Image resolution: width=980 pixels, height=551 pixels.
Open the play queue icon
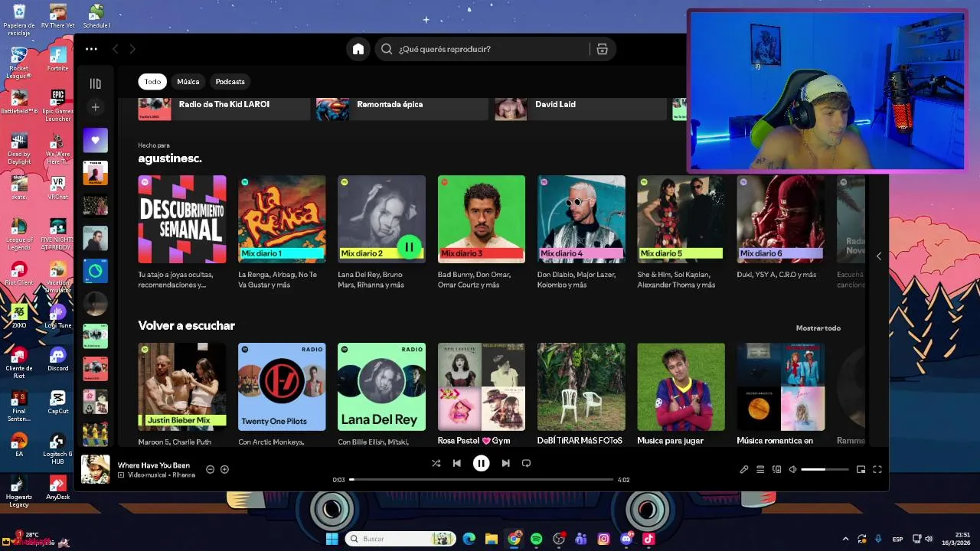760,469
